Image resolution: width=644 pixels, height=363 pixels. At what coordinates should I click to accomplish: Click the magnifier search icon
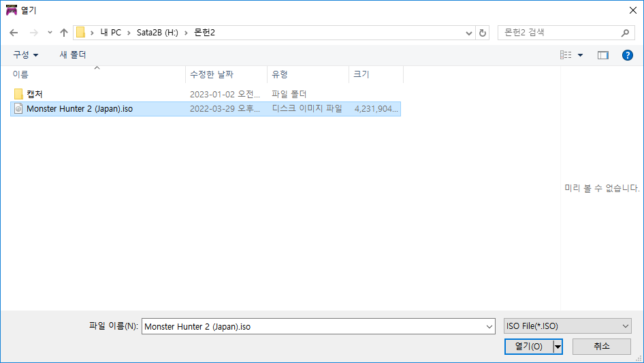[x=625, y=33]
